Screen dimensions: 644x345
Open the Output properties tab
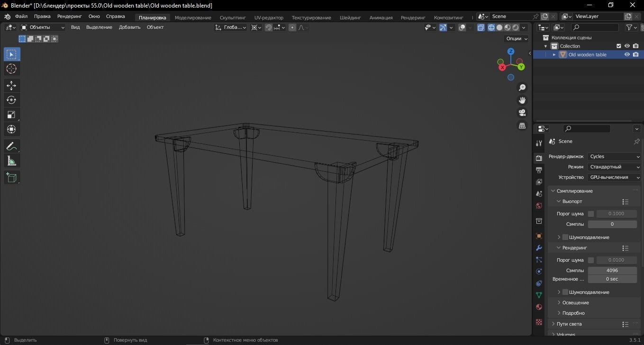(x=539, y=170)
